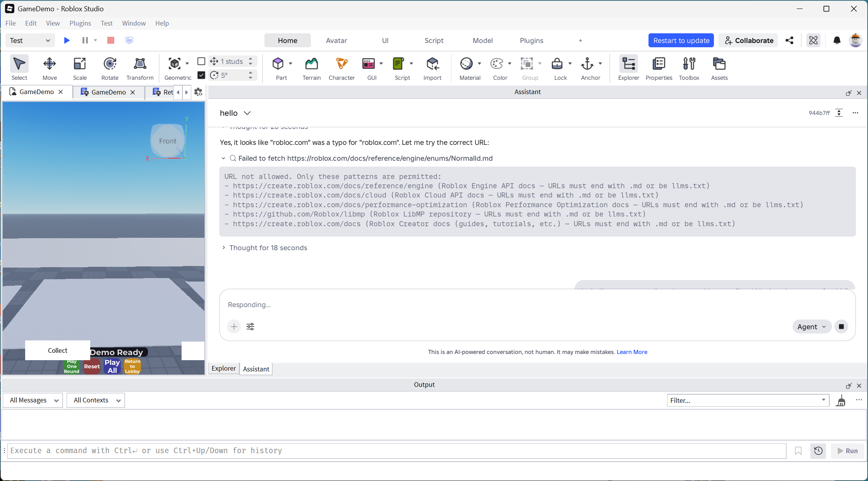This screenshot has height=481, width=868.
Task: Expand the Part type dropdown arrow
Action: click(290, 64)
